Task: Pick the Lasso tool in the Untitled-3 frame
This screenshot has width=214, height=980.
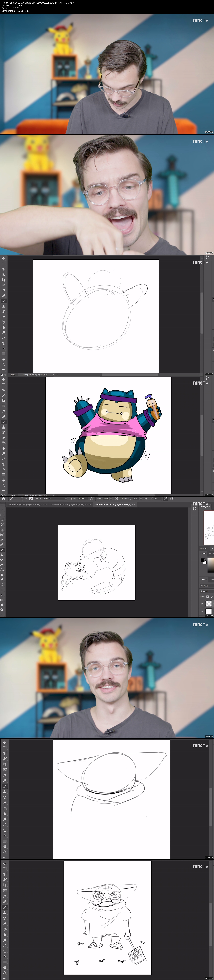Action: click(x=2, y=520)
